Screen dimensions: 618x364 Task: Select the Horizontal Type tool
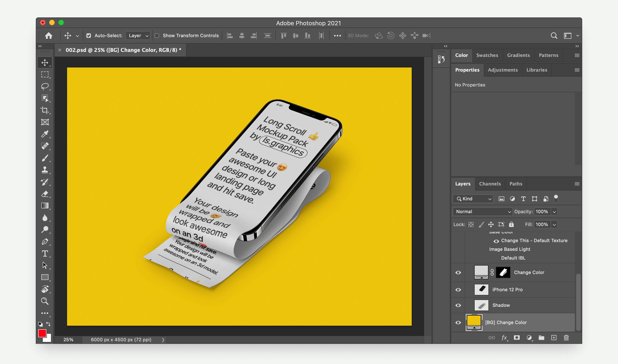click(45, 253)
